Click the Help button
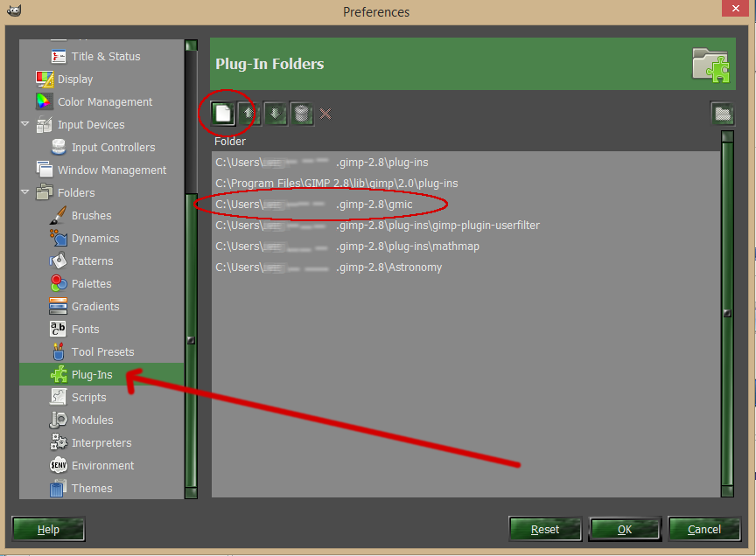This screenshot has width=756, height=556. point(48,530)
